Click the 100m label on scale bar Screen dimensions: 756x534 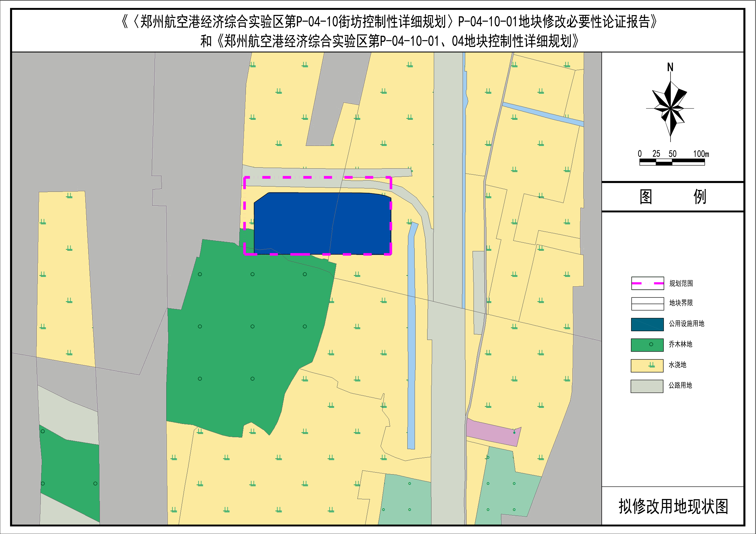tap(701, 154)
